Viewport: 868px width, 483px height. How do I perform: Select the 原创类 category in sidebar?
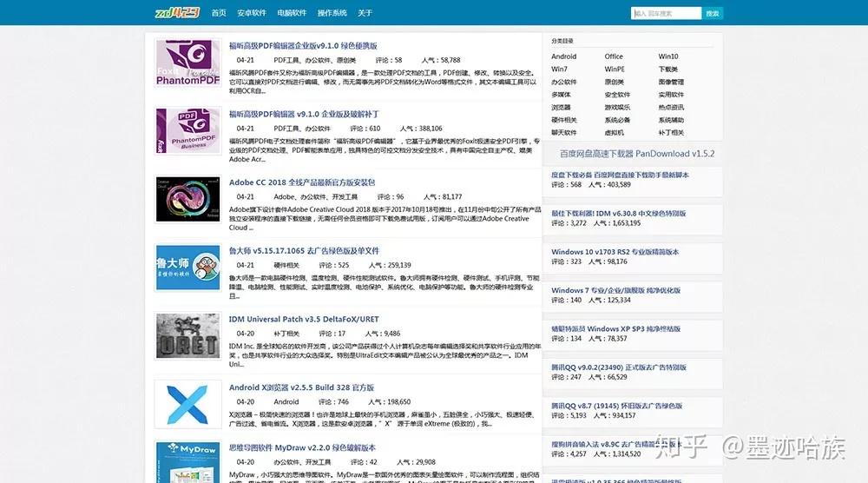click(x=615, y=82)
